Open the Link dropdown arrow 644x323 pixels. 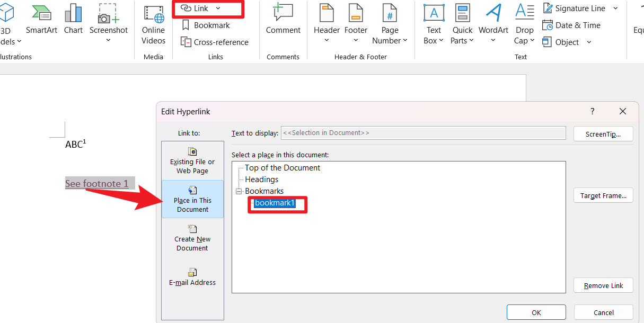pos(218,8)
